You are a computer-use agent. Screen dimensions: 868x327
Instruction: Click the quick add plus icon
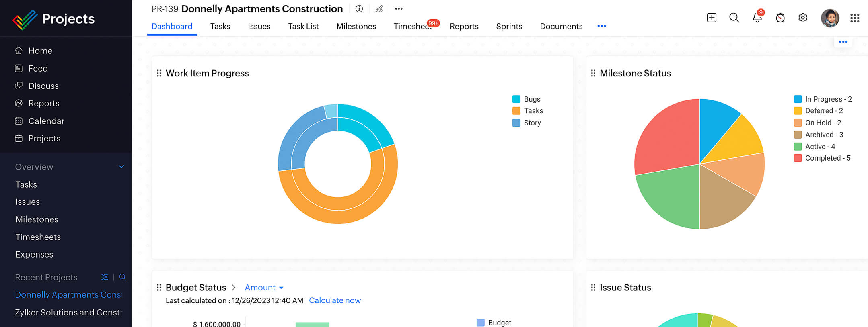click(x=712, y=18)
